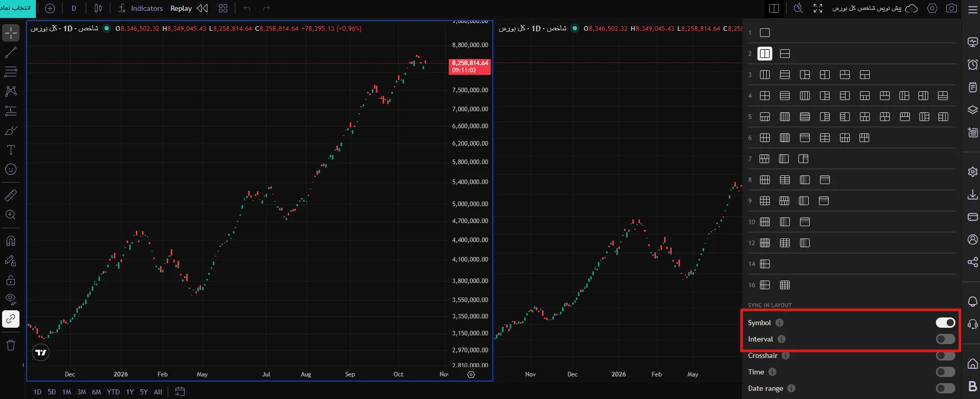Toggle the magnet snapping mode
Viewport: 980px width, 399px height.
click(x=11, y=241)
